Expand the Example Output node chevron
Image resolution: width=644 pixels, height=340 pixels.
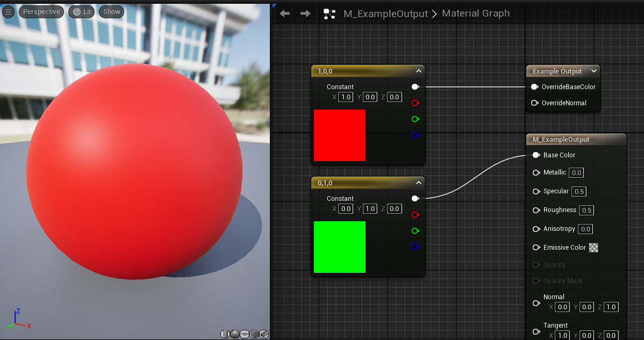point(593,71)
